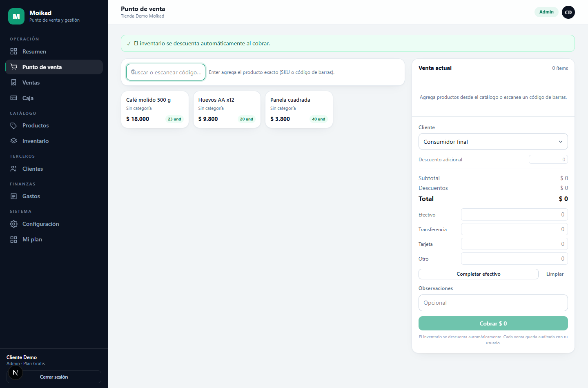Click the search magnifier icon
The image size is (588, 388).
(133, 72)
